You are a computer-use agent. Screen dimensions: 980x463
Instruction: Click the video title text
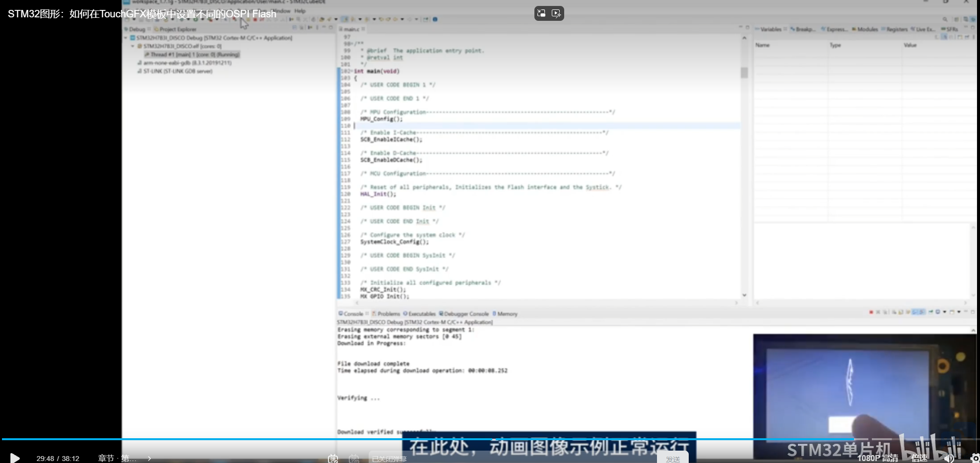(142, 14)
